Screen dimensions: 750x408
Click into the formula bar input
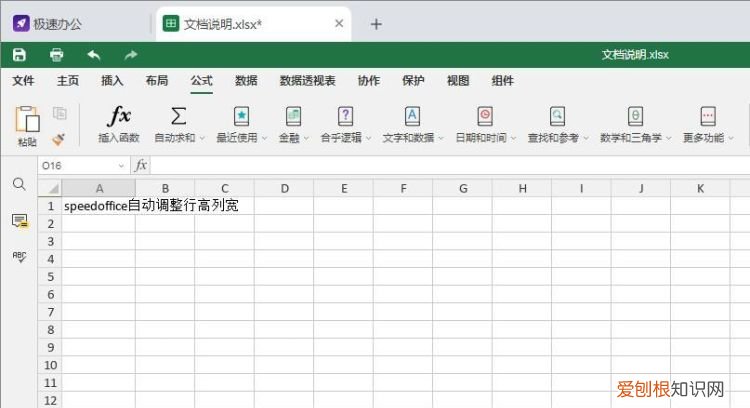pyautogui.click(x=450, y=165)
